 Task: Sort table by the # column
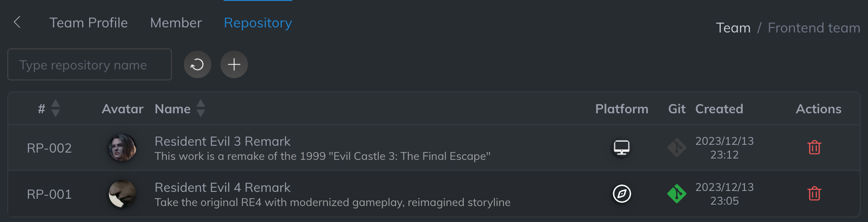pos(55,109)
